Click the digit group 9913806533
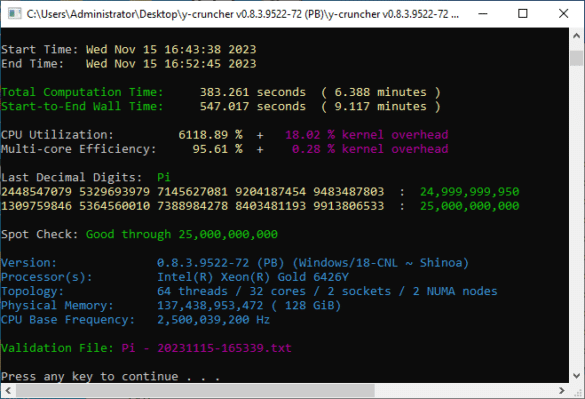Image resolution: width=585 pixels, height=399 pixels. point(348,206)
